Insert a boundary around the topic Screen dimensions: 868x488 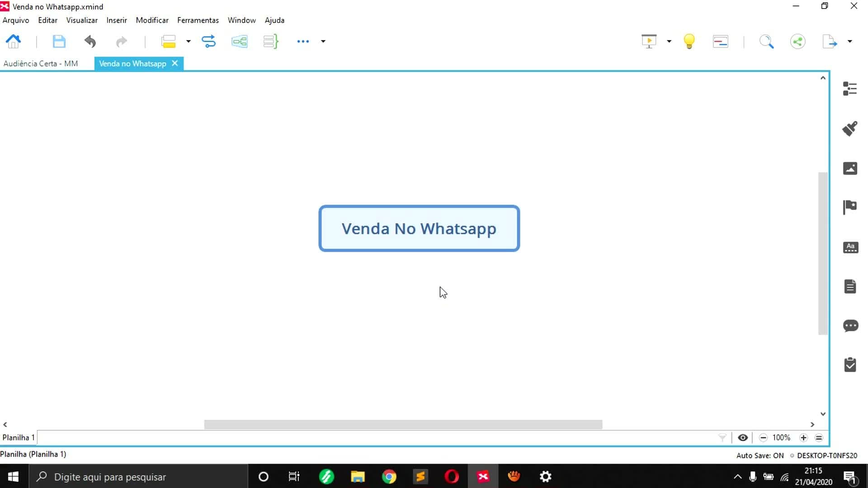coord(240,42)
